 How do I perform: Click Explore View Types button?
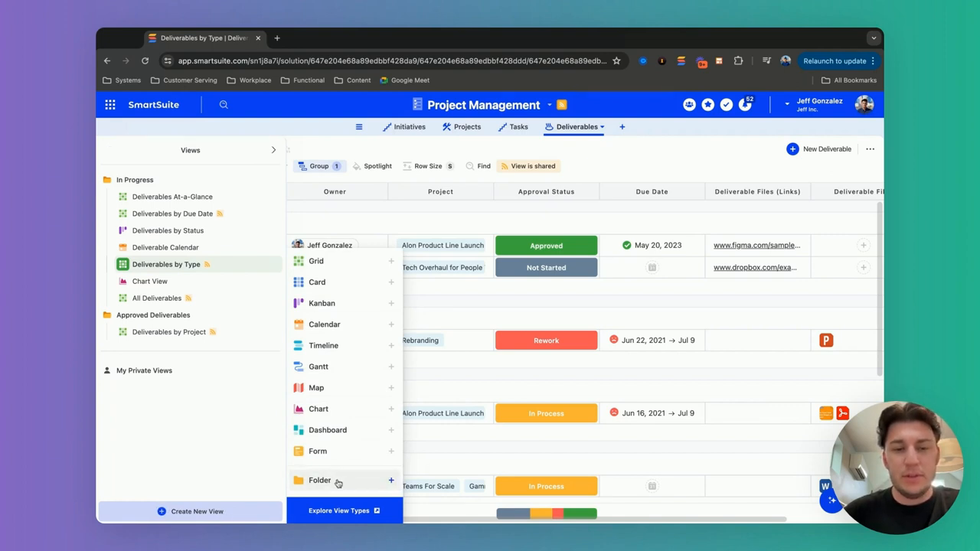(x=345, y=510)
